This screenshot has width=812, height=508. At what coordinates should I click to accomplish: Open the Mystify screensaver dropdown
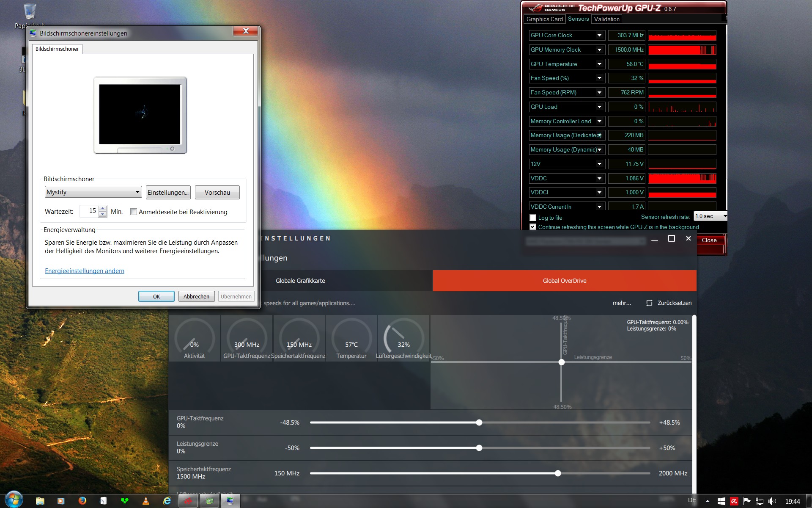pos(93,192)
